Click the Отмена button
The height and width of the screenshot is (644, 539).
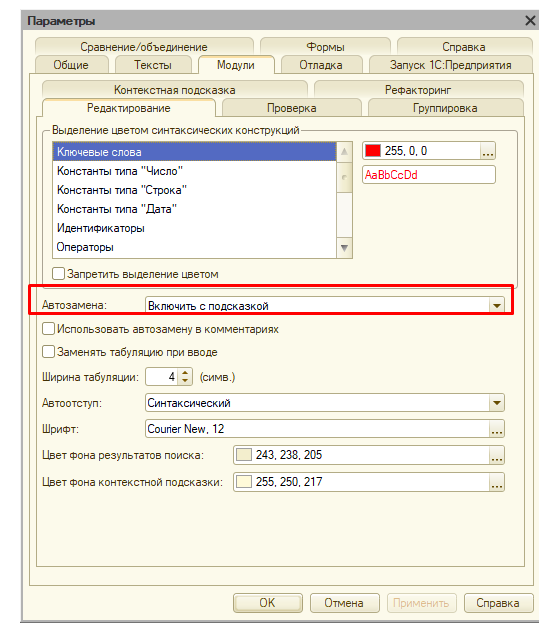point(344,603)
